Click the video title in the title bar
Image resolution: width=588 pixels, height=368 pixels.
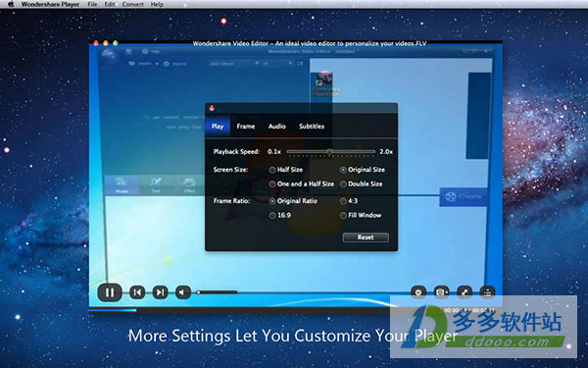tap(310, 43)
